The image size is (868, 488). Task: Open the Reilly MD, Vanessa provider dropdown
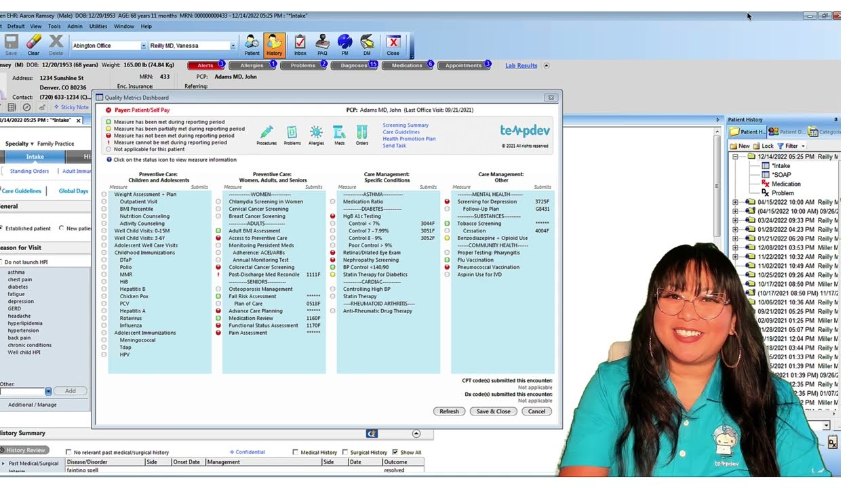(x=233, y=46)
